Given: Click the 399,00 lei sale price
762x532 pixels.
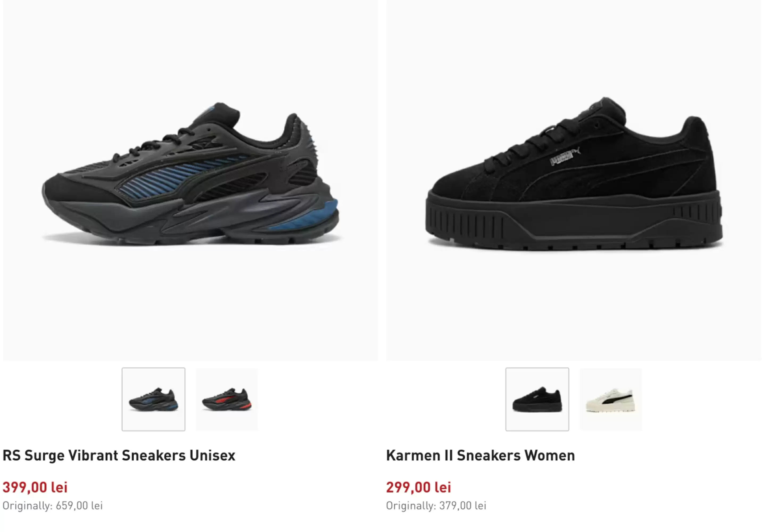Looking at the screenshot, I should [35, 487].
